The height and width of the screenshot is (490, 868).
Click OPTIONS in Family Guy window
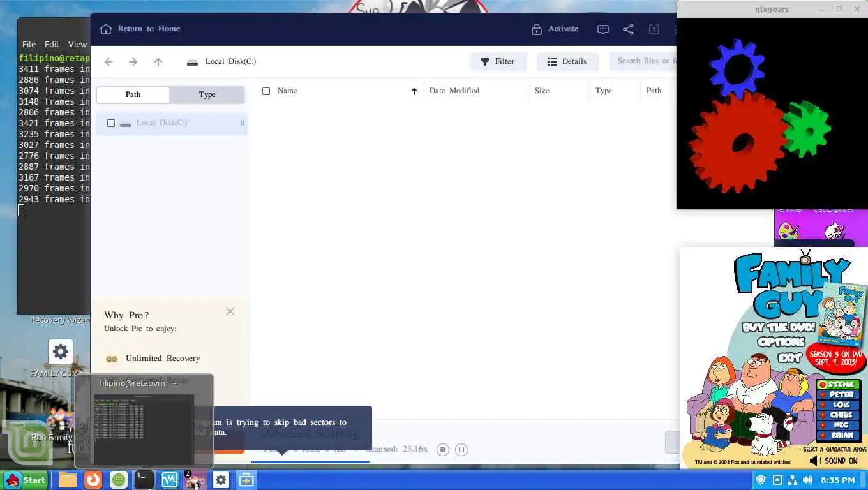(781, 341)
